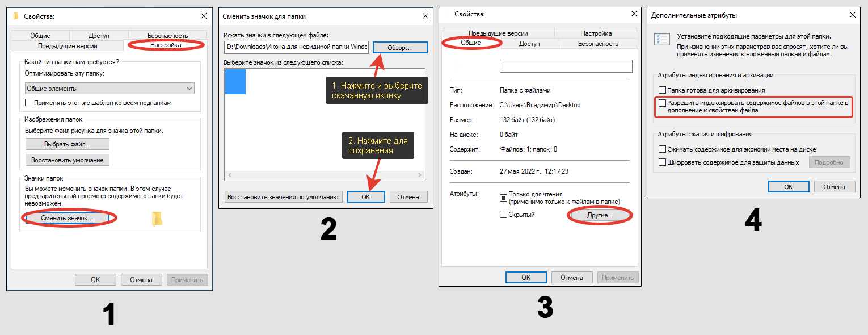The width and height of the screenshot is (868, 335).
Task: Click the icon list horizontal scrollbar
Action: tap(325, 175)
